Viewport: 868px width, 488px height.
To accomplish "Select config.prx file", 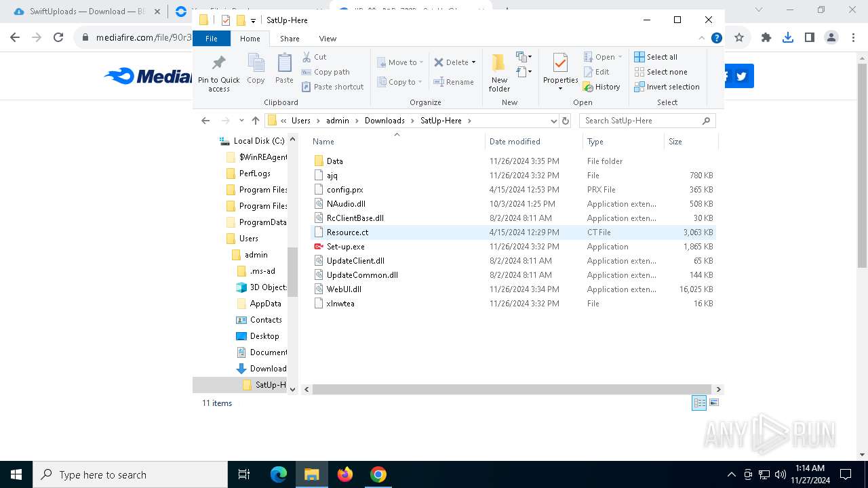I will point(513,190).
